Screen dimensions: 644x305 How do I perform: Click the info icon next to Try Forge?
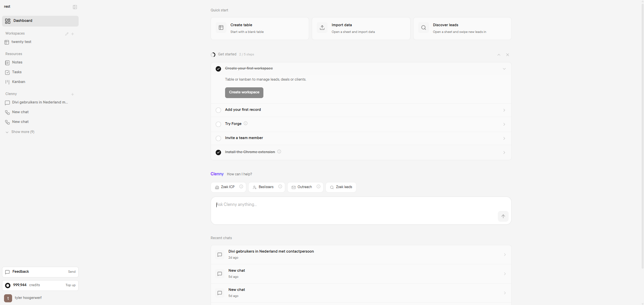(246, 124)
